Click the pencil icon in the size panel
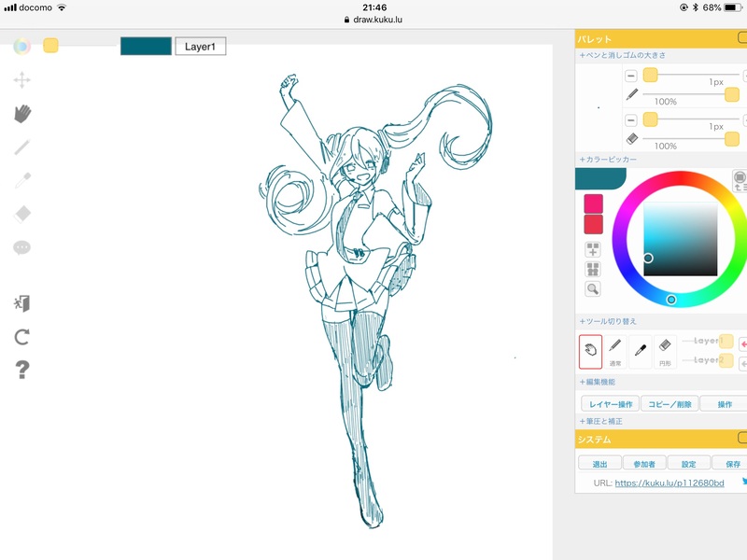This screenshot has height=560, width=747. (x=632, y=95)
